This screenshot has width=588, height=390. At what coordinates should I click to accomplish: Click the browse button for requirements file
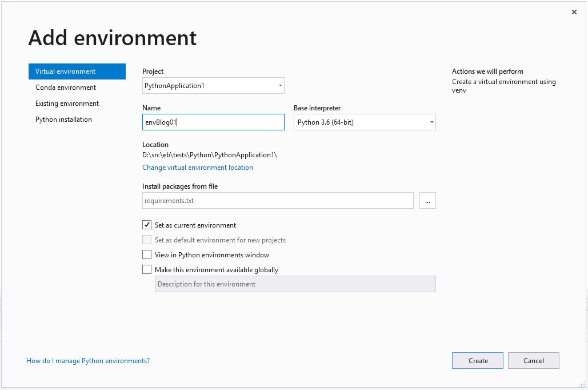tap(427, 200)
